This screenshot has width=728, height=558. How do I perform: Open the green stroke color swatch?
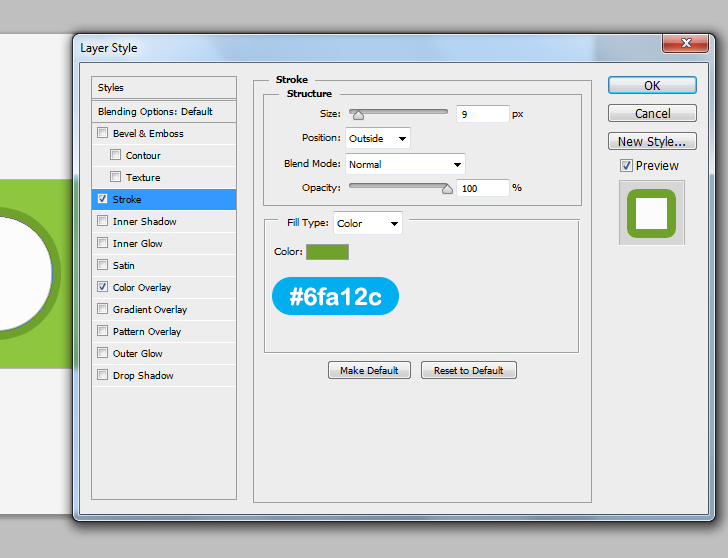[x=327, y=252]
